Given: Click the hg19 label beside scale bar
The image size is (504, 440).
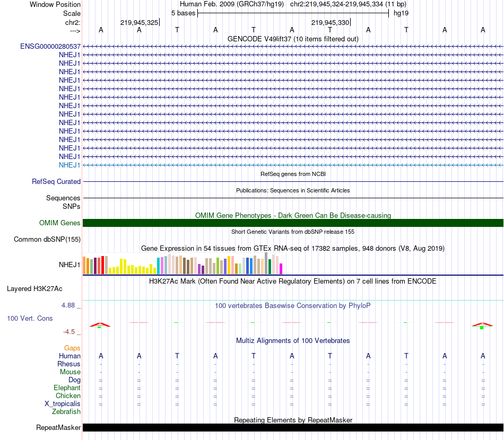Looking at the screenshot, I should [401, 13].
